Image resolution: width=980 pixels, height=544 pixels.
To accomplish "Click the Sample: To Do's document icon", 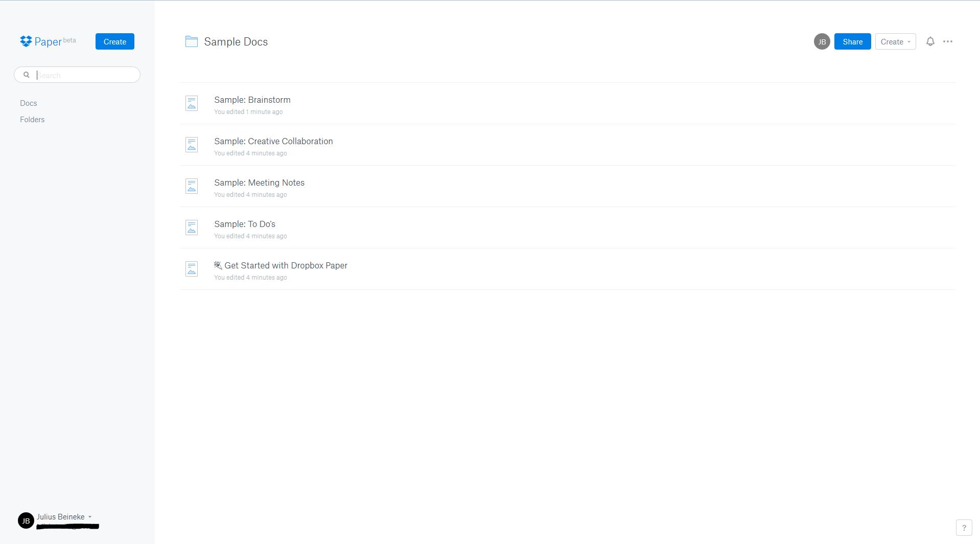I will coord(192,228).
